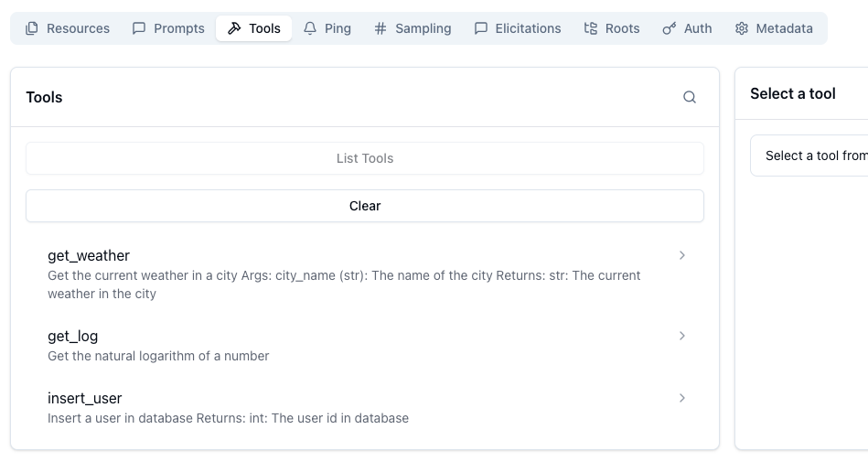Click the gear icon beside Metadata
The width and height of the screenshot is (868, 472).
tap(742, 28)
